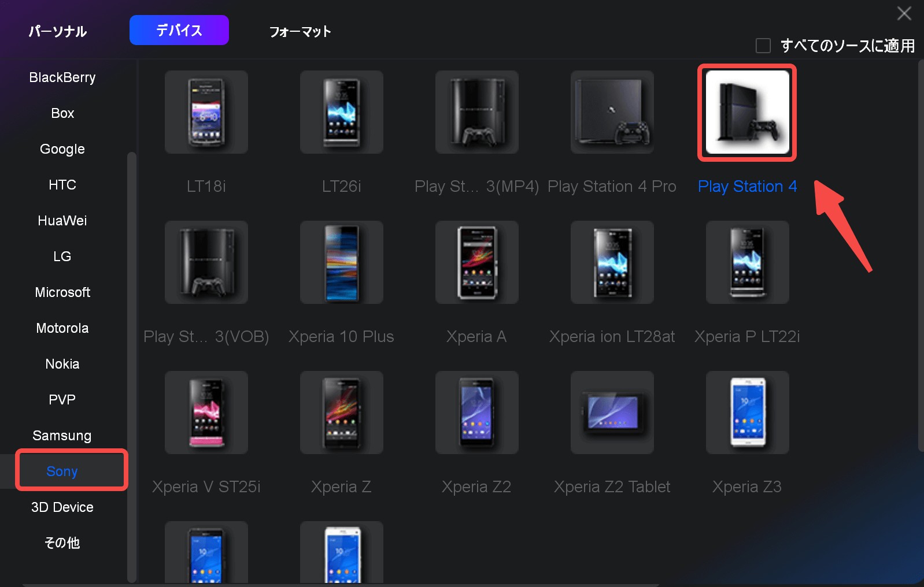The width and height of the screenshot is (924, 587).
Task: Open the HTC brand category
Action: 62,185
